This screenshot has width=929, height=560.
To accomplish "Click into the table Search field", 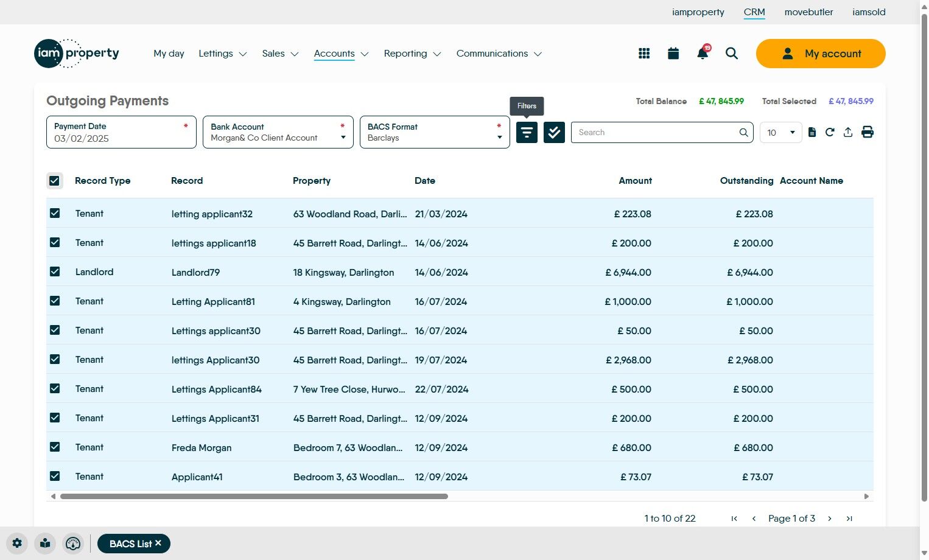I will coord(654,132).
